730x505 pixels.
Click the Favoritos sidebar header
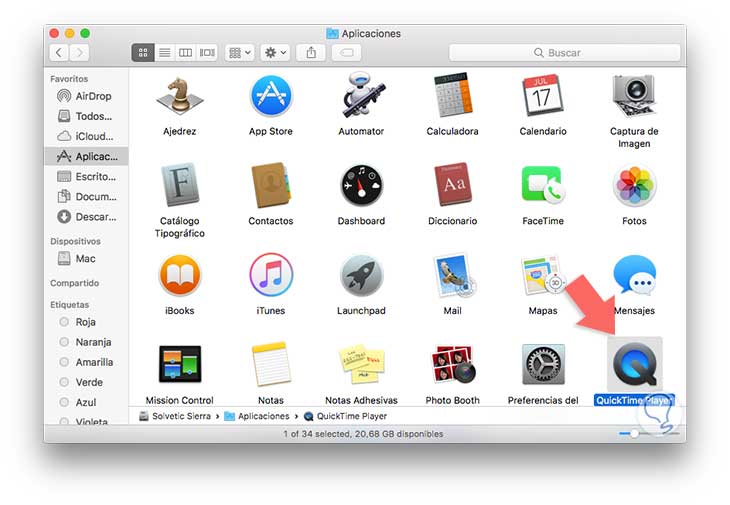(69, 79)
